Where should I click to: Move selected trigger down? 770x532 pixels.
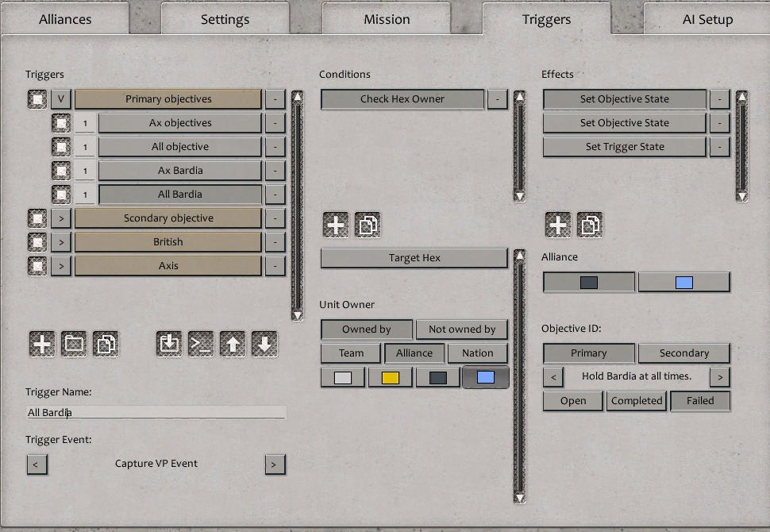click(x=264, y=343)
